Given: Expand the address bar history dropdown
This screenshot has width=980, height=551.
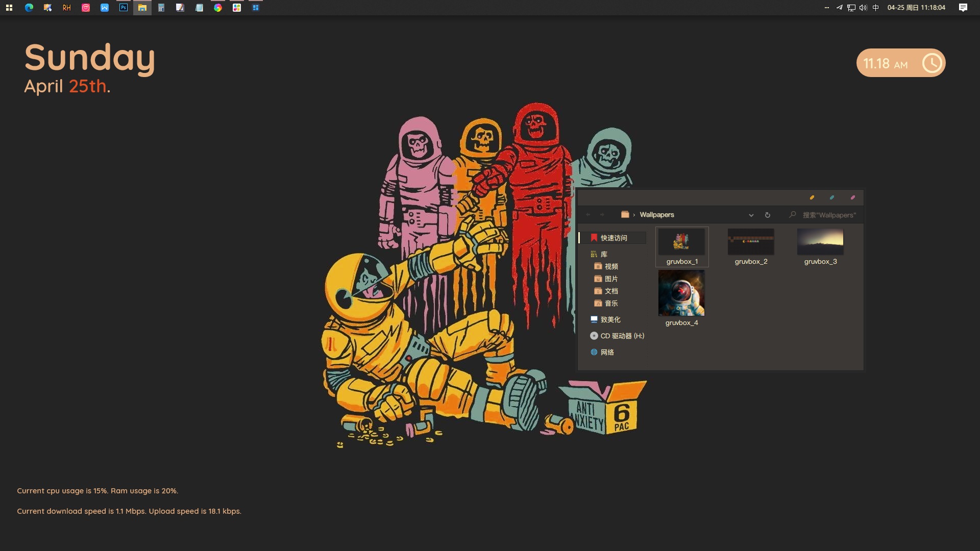Looking at the screenshot, I should (x=751, y=215).
